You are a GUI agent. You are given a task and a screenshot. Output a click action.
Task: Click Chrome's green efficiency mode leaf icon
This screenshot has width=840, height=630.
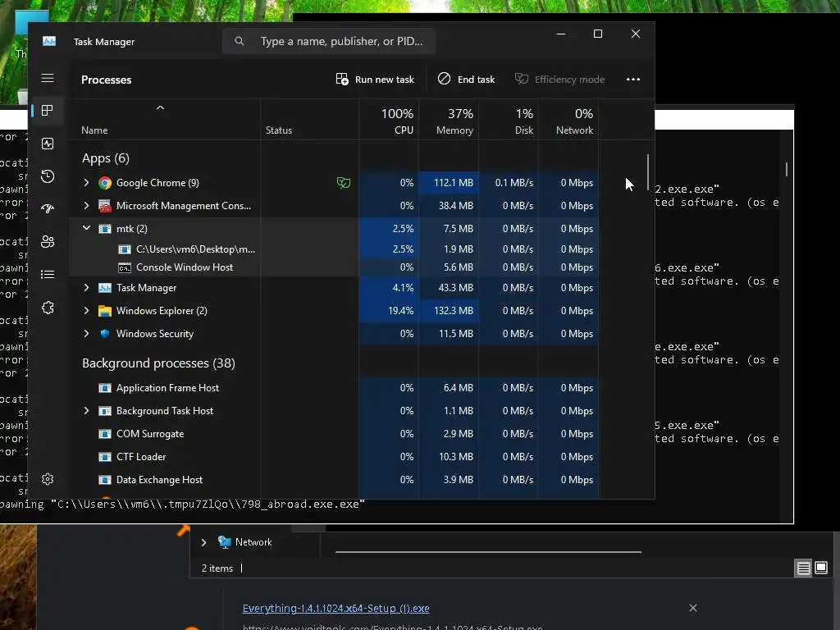(344, 183)
